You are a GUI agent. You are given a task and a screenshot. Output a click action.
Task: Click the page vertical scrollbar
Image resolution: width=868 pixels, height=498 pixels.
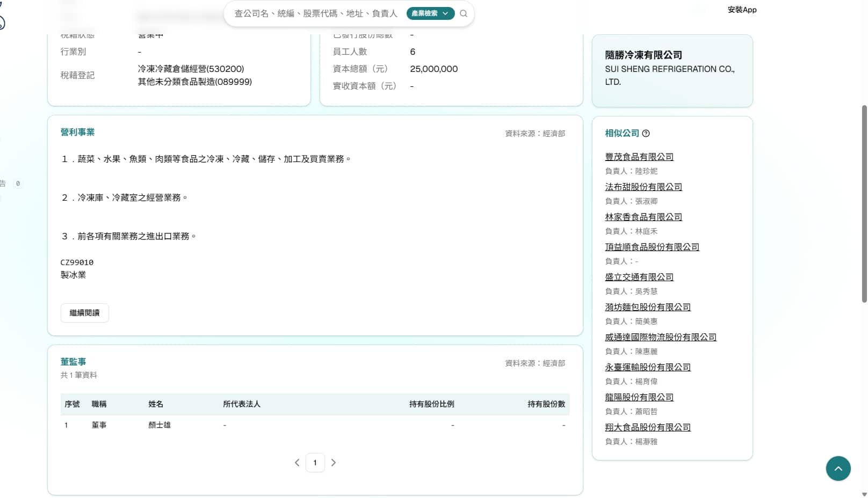point(864,204)
